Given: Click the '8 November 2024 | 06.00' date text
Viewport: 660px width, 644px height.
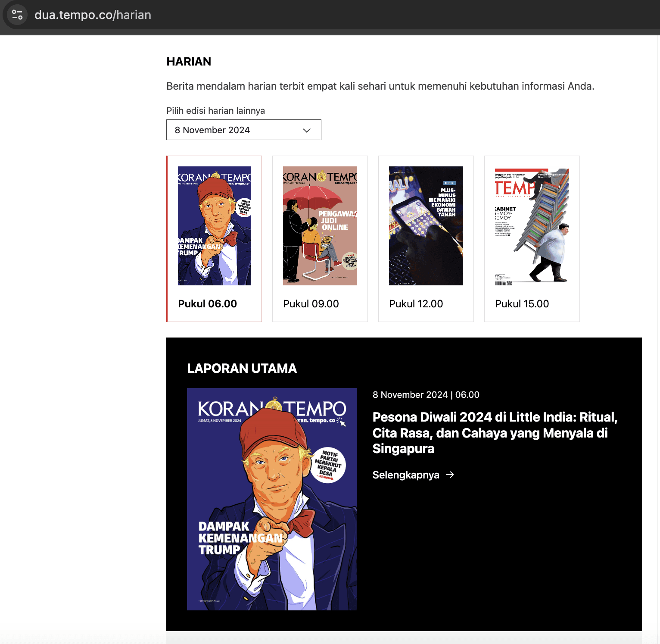Looking at the screenshot, I should [426, 395].
